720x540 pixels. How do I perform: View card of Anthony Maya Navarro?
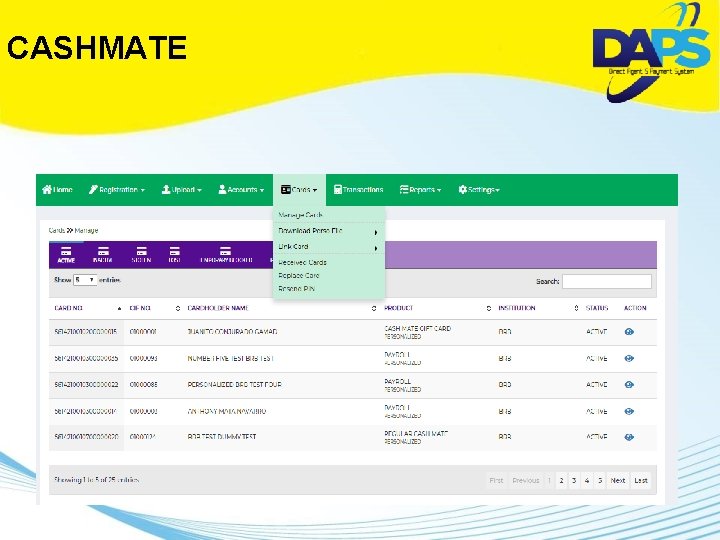pos(629,411)
